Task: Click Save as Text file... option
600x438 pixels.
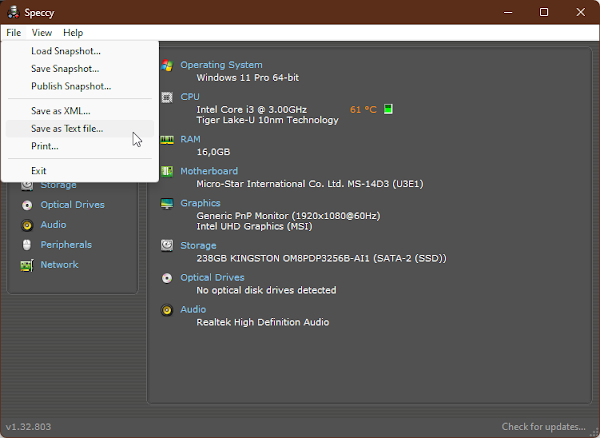Action: (80, 129)
